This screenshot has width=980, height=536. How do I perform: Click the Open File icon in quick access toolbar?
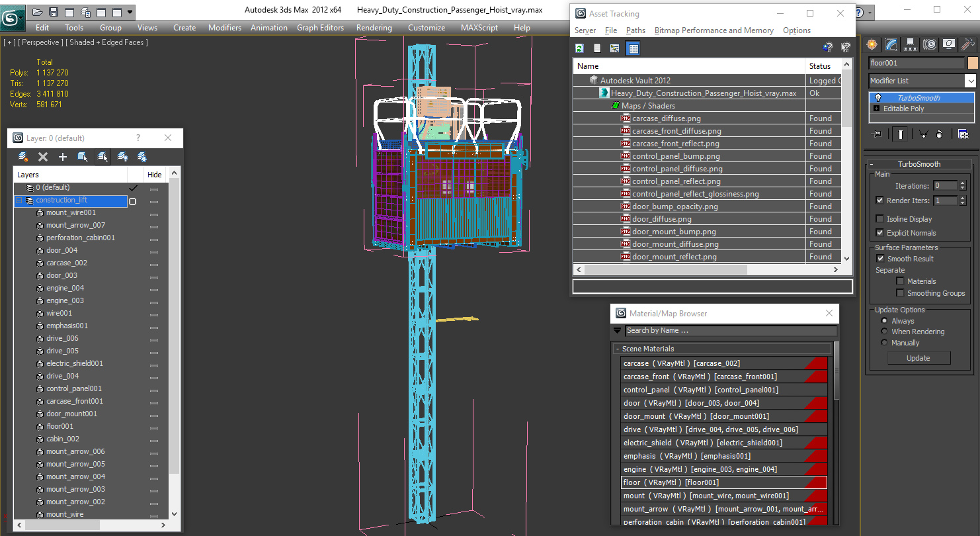coord(38,12)
